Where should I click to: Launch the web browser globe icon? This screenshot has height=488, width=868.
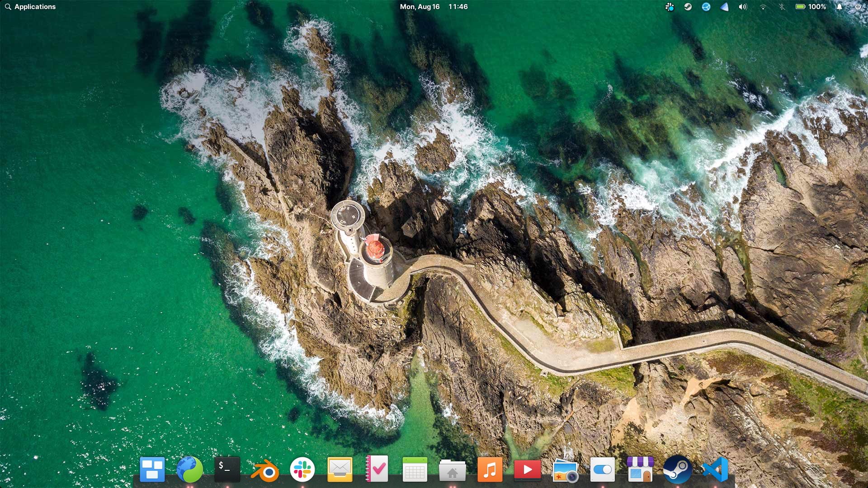coord(190,469)
